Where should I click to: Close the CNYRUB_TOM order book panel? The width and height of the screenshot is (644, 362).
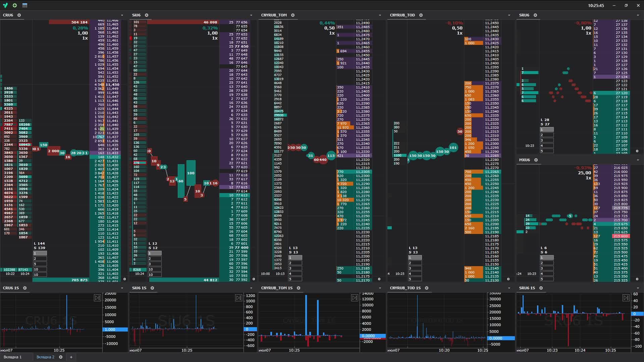(x=293, y=15)
